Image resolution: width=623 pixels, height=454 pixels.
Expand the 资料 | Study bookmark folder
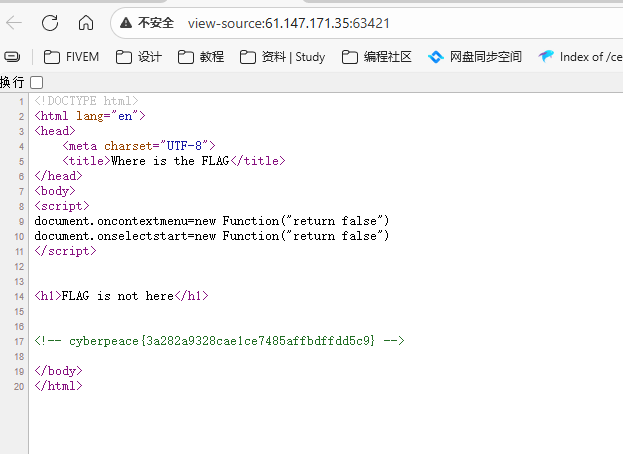coord(282,57)
